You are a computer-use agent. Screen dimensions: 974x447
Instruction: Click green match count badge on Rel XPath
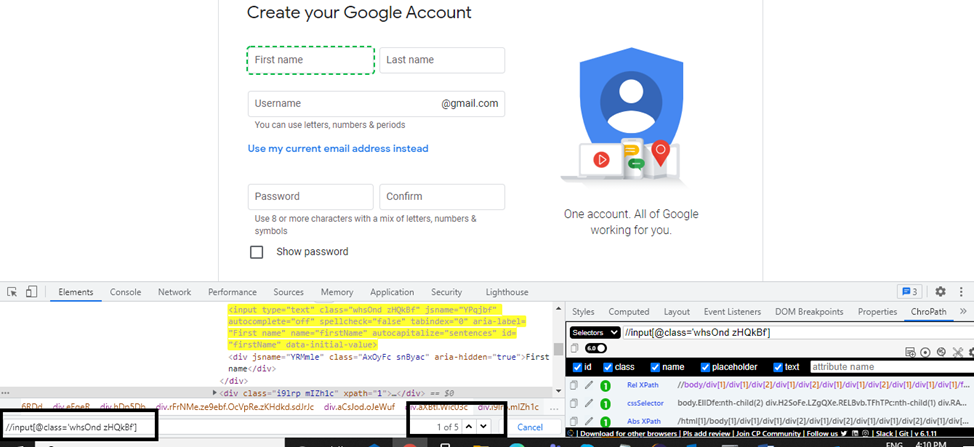click(x=605, y=386)
